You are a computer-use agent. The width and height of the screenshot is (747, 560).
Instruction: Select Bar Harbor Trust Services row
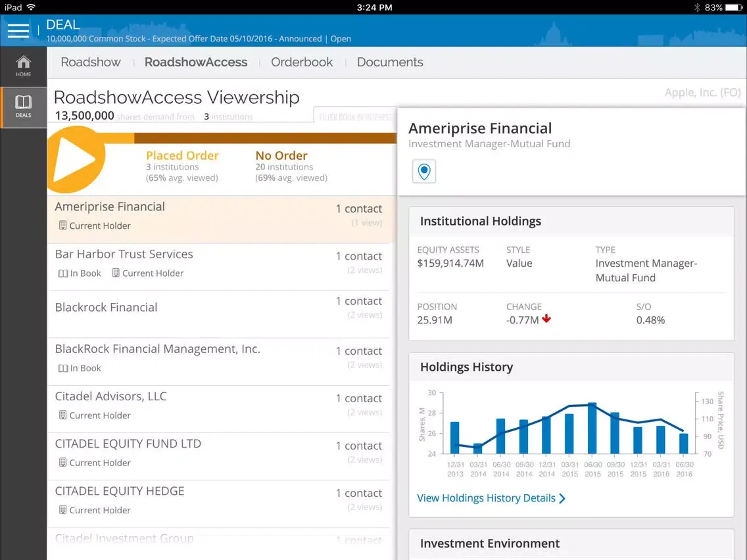pyautogui.click(x=219, y=267)
